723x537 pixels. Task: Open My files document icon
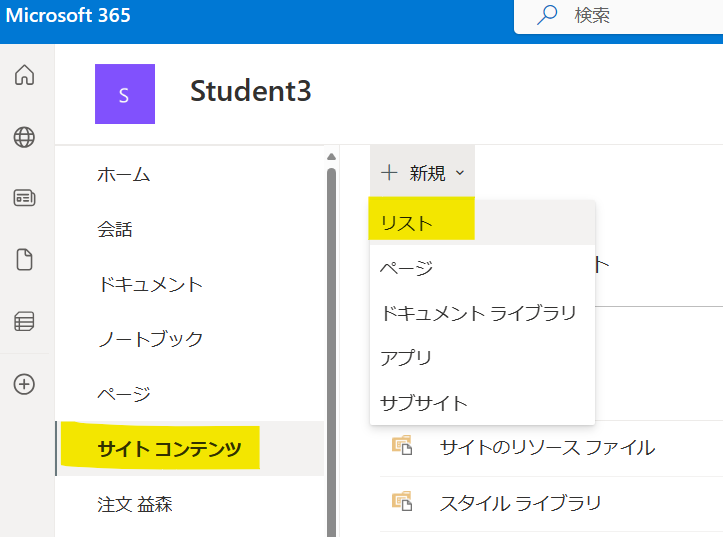[x=24, y=260]
